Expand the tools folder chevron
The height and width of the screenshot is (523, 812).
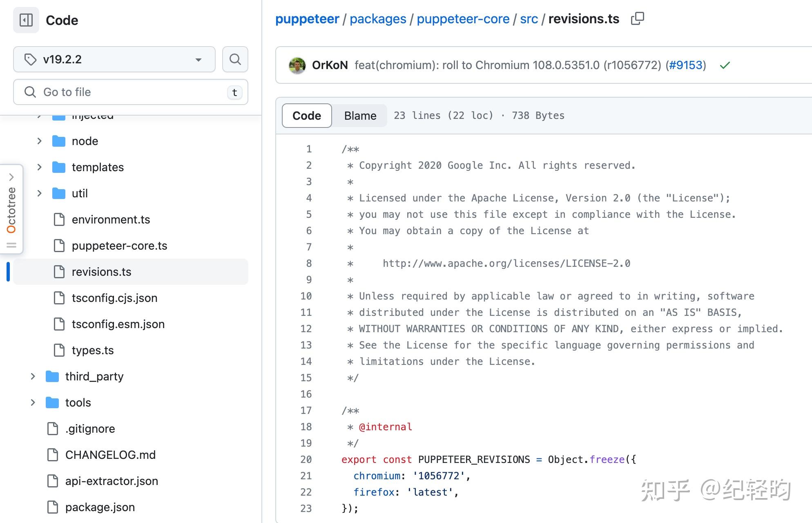pyautogui.click(x=33, y=402)
